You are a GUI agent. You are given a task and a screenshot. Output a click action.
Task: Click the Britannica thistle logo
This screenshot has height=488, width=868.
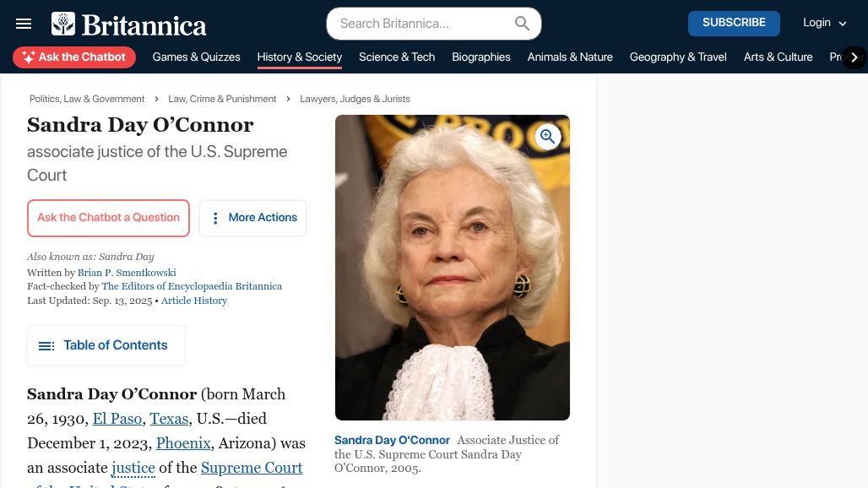pos(63,24)
